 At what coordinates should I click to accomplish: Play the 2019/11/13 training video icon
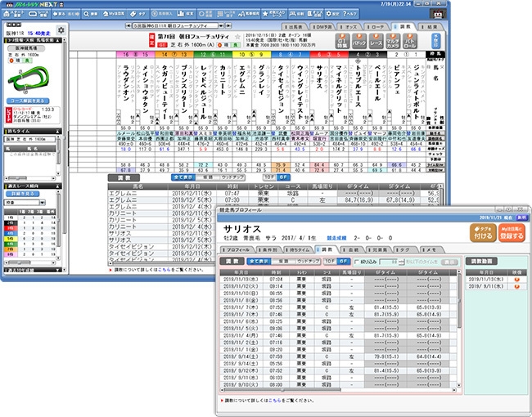(516, 278)
